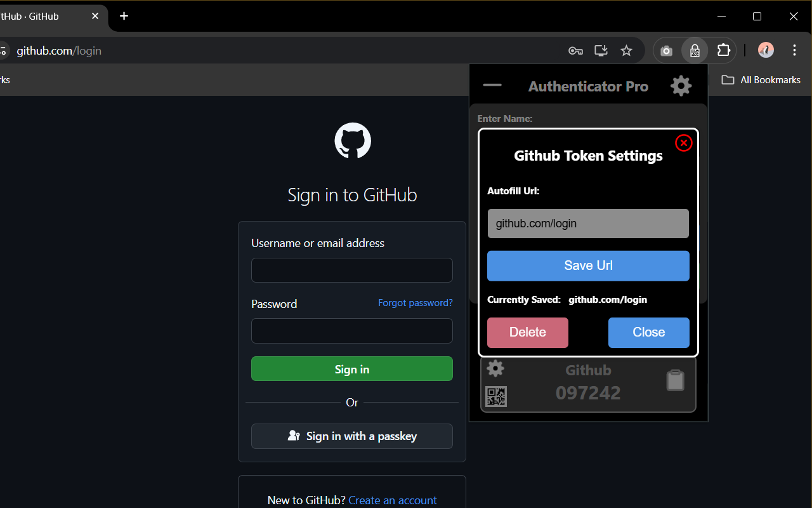Click the Authenticator Pro extension toolbar icon
The image size is (812, 508).
pos(695,50)
